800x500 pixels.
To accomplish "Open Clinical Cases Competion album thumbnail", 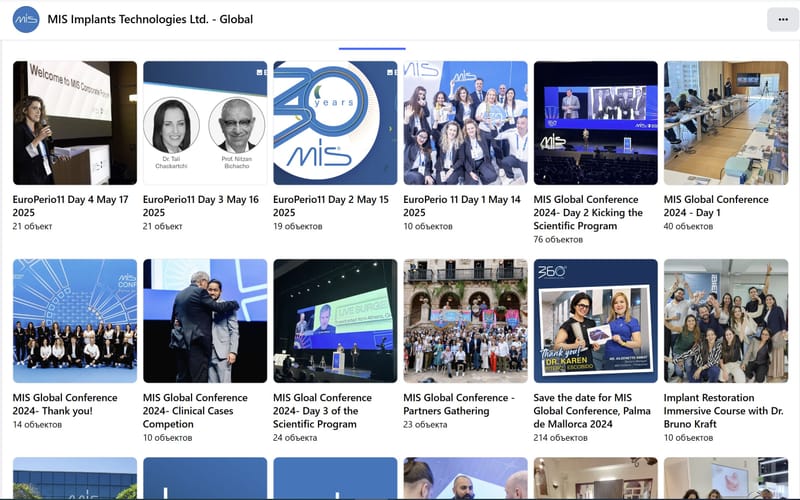I will click(205, 321).
